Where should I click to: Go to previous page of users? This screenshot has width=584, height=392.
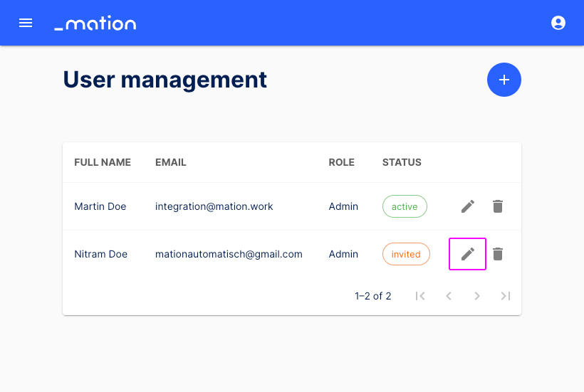click(x=449, y=296)
